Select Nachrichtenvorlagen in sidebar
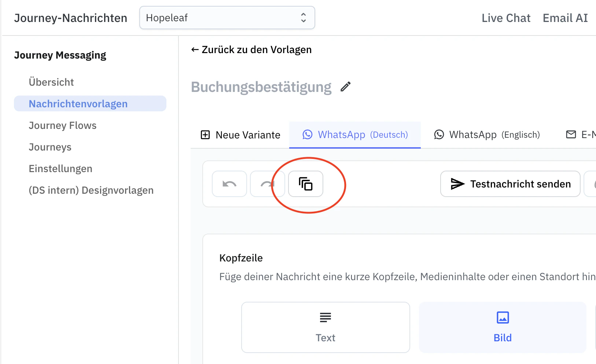Image resolution: width=596 pixels, height=364 pixels. [90, 104]
